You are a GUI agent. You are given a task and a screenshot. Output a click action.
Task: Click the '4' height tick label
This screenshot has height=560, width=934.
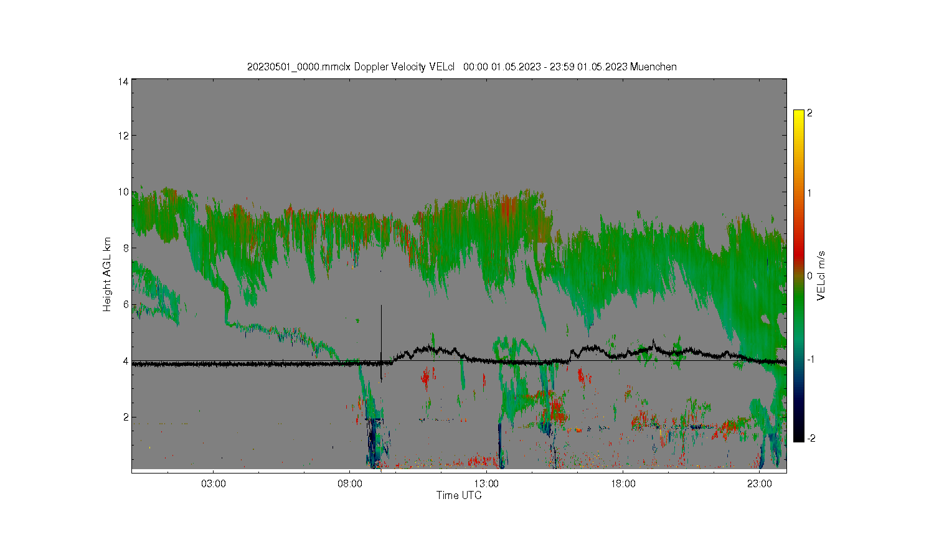click(x=126, y=361)
